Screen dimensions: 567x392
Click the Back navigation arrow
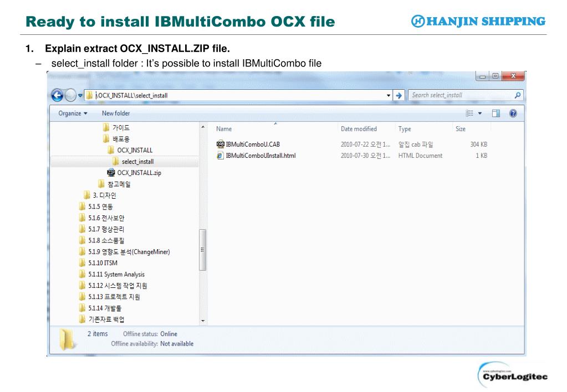[57, 95]
